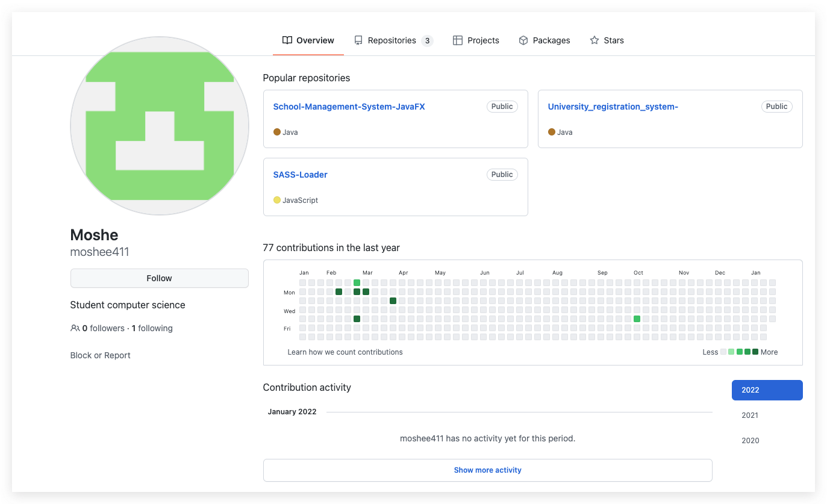This screenshot has height=504, width=827.
Task: Click the Block or Report link
Action: click(101, 355)
